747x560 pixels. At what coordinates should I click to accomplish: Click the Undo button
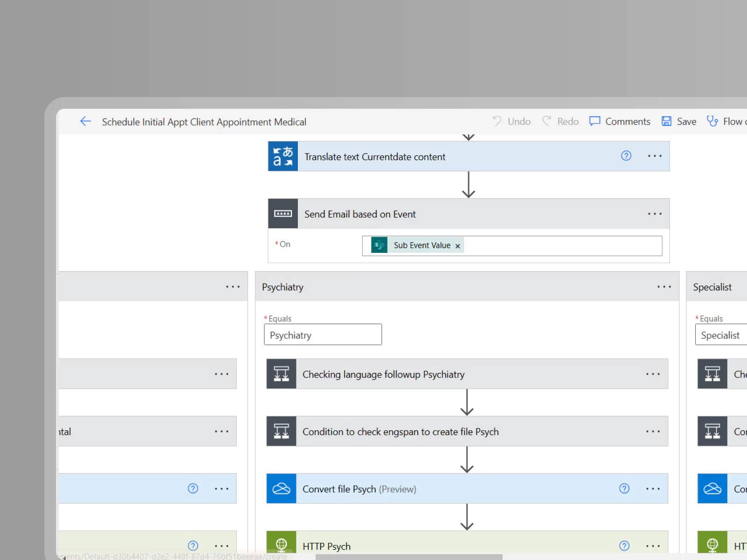pyautogui.click(x=512, y=121)
